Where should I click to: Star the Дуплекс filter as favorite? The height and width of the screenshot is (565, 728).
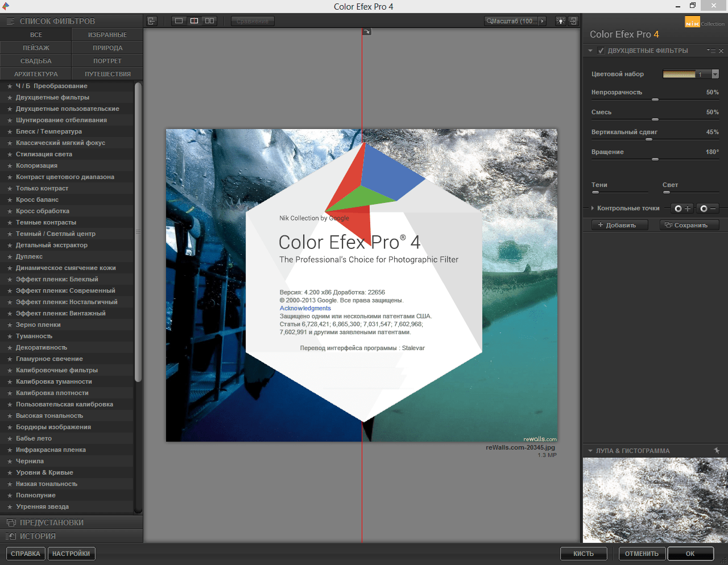[10, 257]
